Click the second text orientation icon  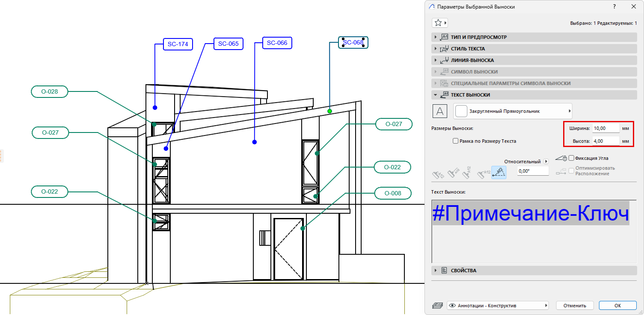coord(454,173)
